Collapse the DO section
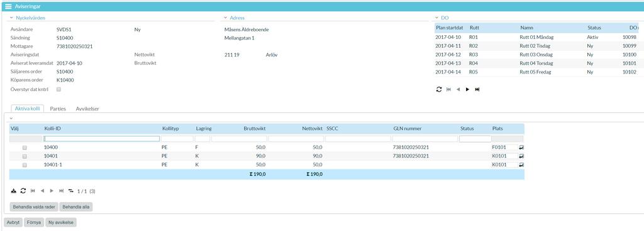This screenshot has height=231, width=644. pos(437,18)
